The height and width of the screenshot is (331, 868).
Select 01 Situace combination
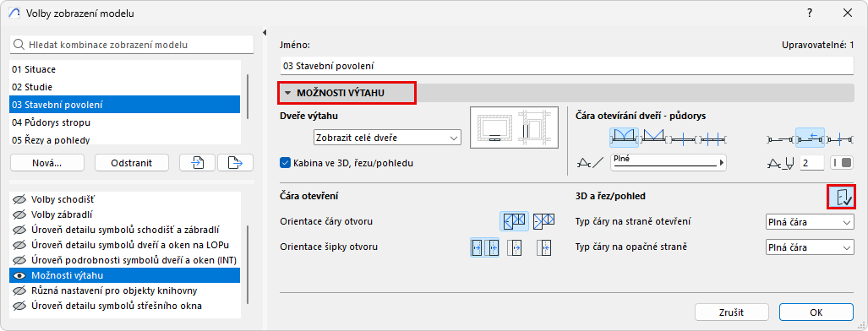(x=124, y=69)
